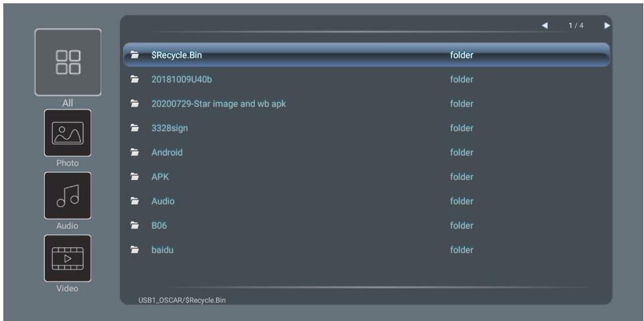The width and height of the screenshot is (644, 321).
Task: Open the Photo category icon
Action: (67, 132)
